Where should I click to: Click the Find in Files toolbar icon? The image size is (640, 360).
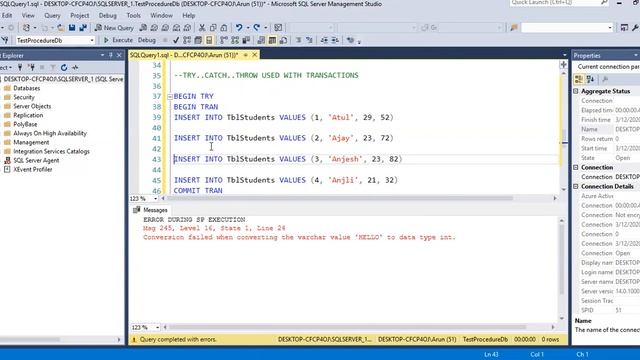[x=514, y=28]
